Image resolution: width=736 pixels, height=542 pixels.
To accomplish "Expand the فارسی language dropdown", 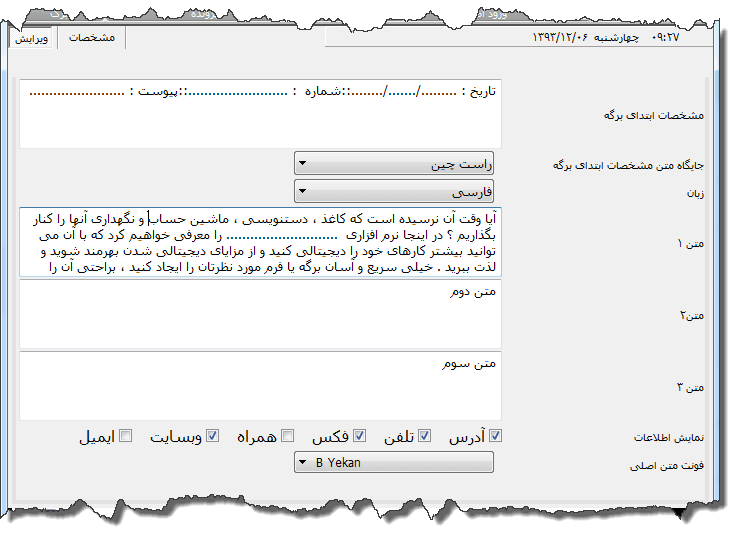I will click(x=394, y=191).
